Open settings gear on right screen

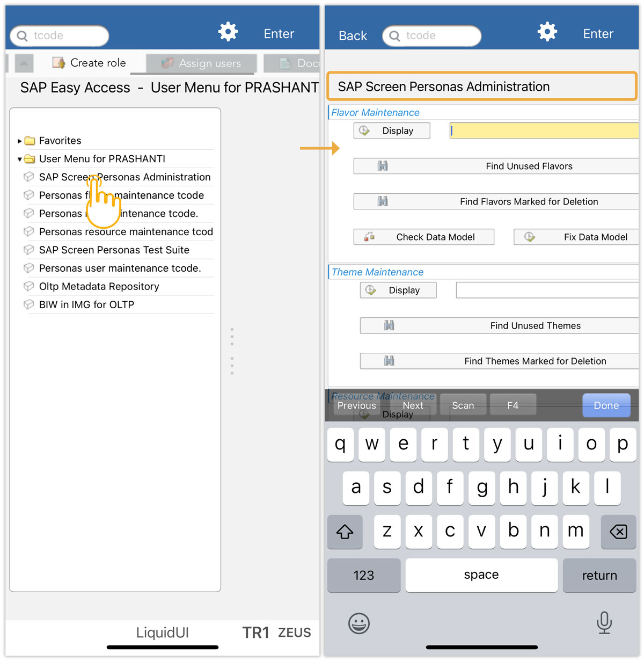click(547, 32)
